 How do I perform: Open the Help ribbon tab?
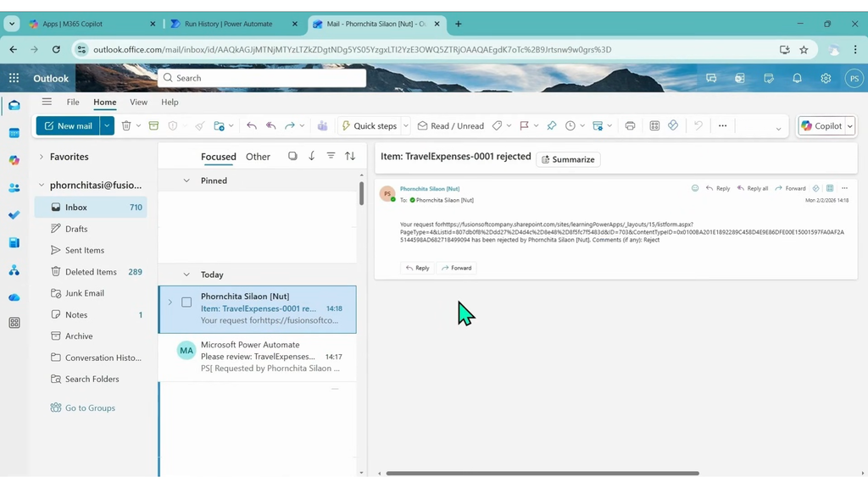click(x=170, y=102)
